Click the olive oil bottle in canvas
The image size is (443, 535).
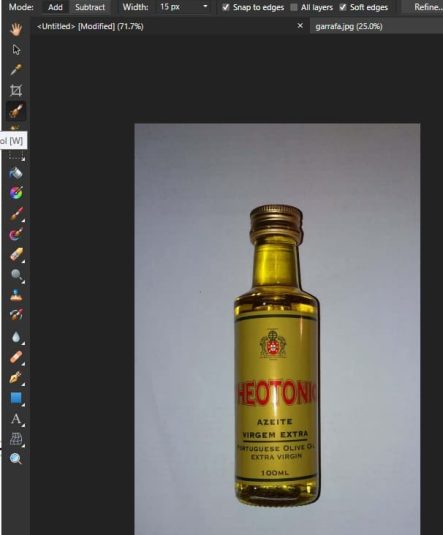(276, 355)
